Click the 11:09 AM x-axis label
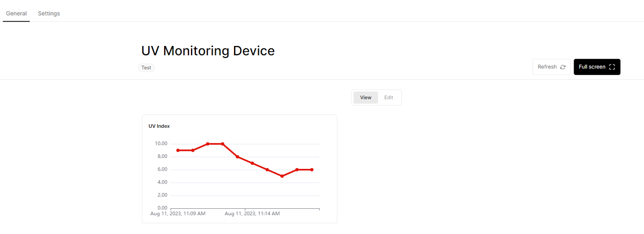 (x=178, y=214)
